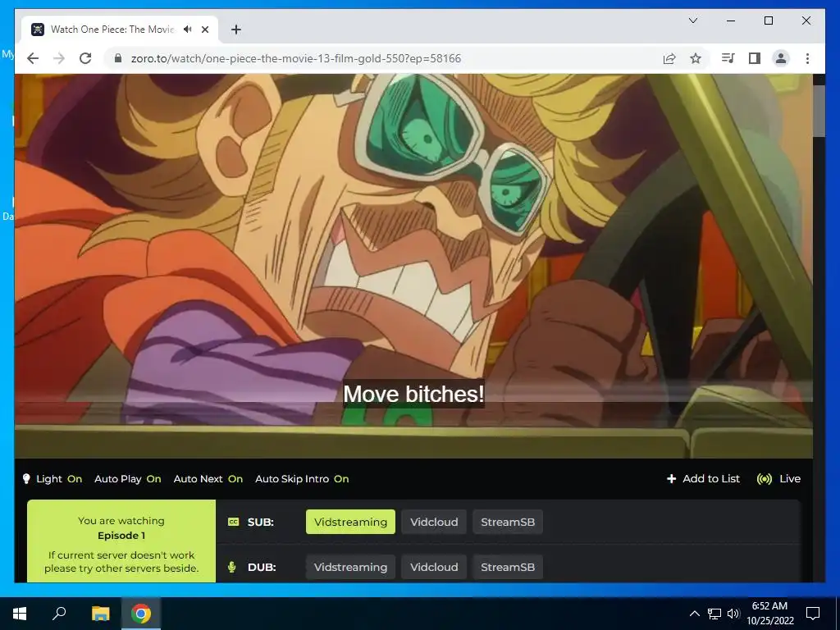The width and height of the screenshot is (840, 630).
Task: Toggle Auto Next On setting
Action: (x=208, y=479)
